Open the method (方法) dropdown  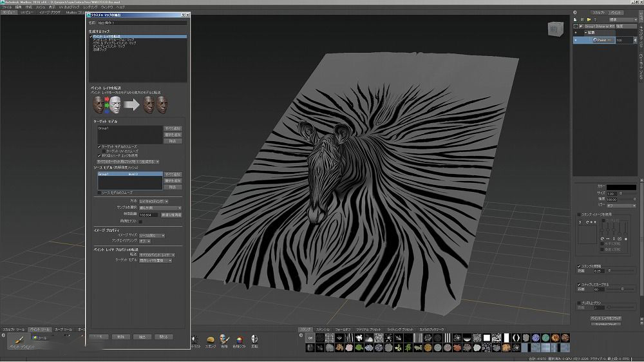pos(153,201)
